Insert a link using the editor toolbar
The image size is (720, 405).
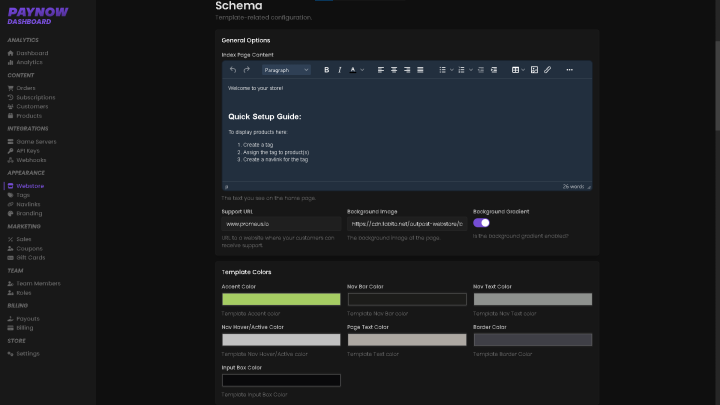[548, 70]
